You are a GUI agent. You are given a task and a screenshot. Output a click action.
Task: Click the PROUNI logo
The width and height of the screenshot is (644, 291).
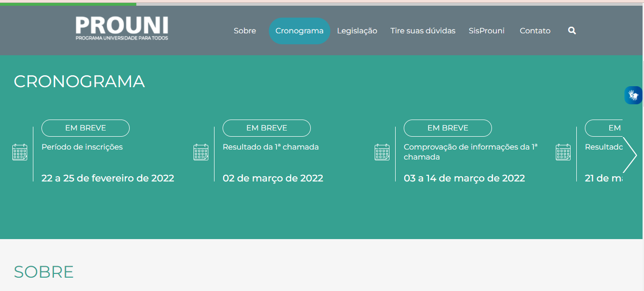[122, 28]
